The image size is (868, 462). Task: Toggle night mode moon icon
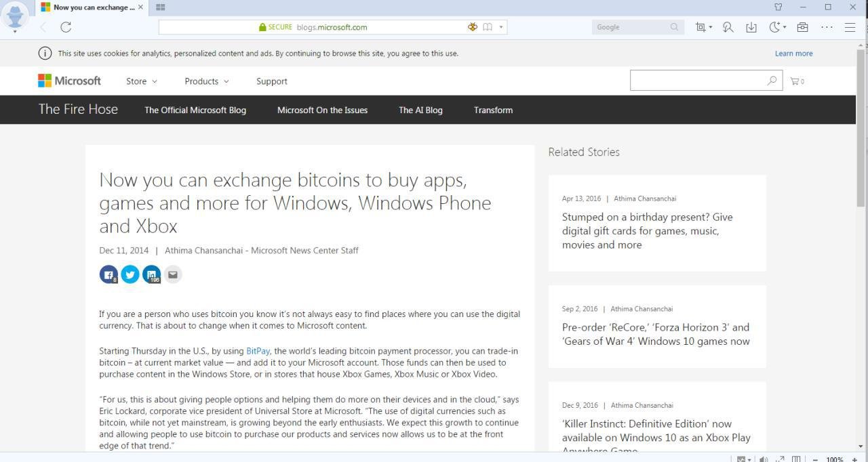coord(774,27)
